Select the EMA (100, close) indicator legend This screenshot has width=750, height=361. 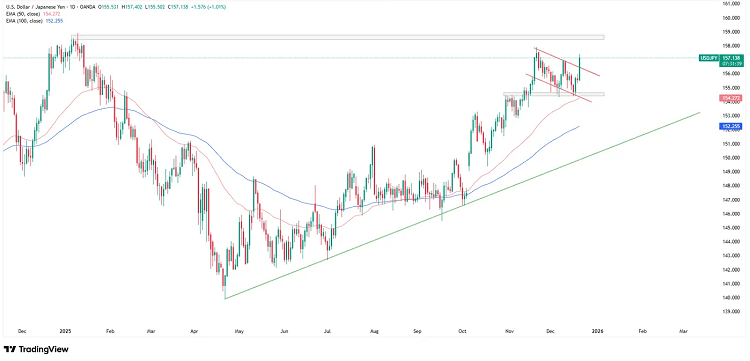pyautogui.click(x=33, y=21)
